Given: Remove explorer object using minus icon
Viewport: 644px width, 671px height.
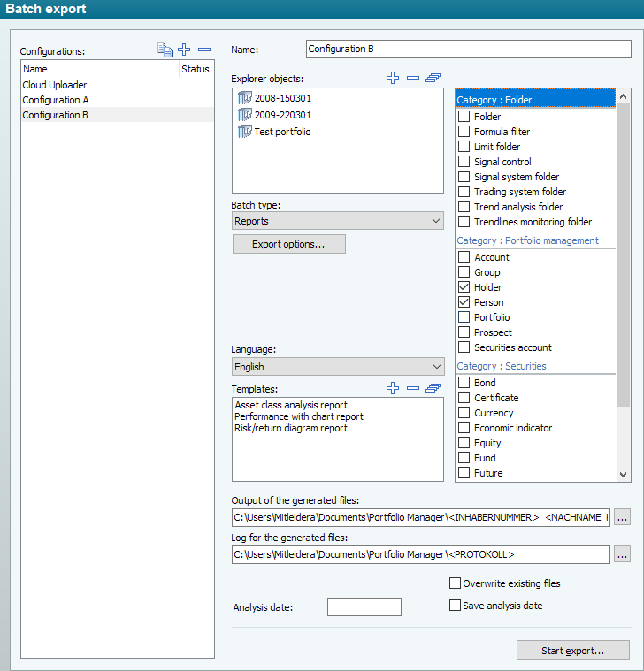Looking at the screenshot, I should click(412, 79).
